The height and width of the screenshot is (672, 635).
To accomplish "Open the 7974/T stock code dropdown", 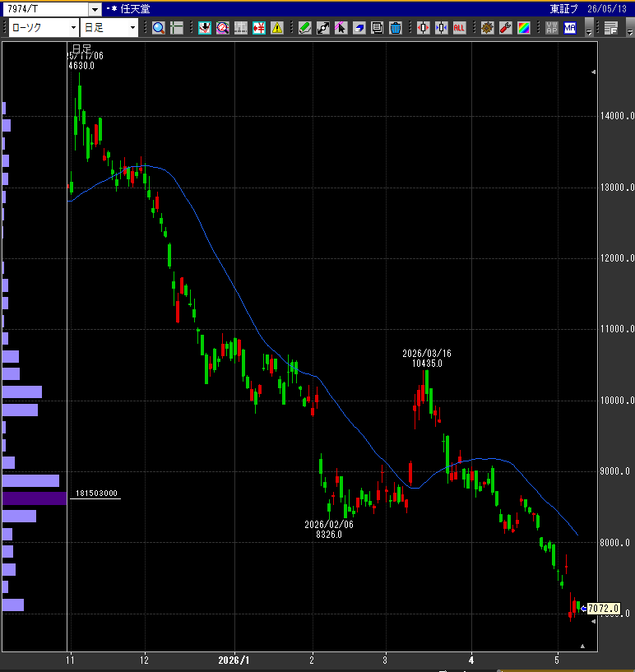I will click(x=95, y=9).
